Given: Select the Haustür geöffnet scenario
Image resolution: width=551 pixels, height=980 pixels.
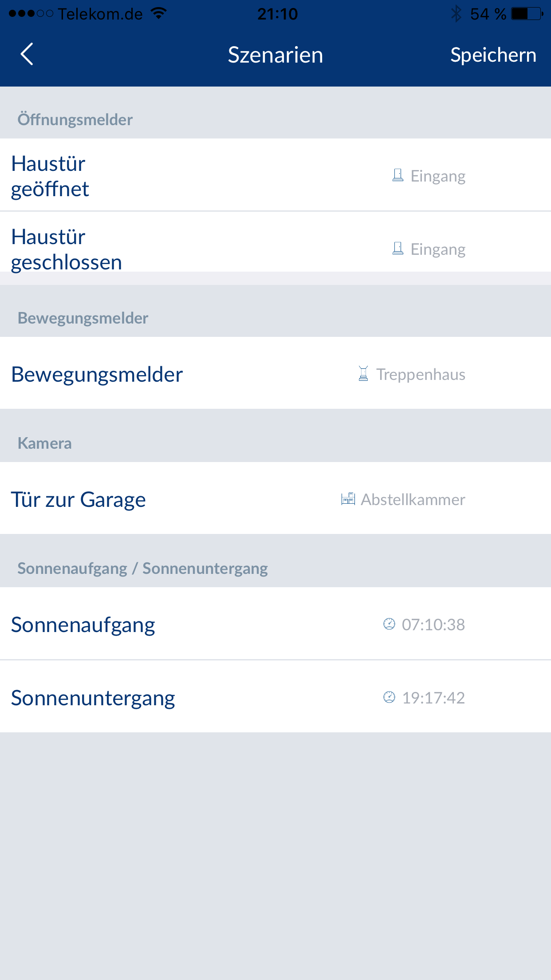Looking at the screenshot, I should (x=50, y=176).
